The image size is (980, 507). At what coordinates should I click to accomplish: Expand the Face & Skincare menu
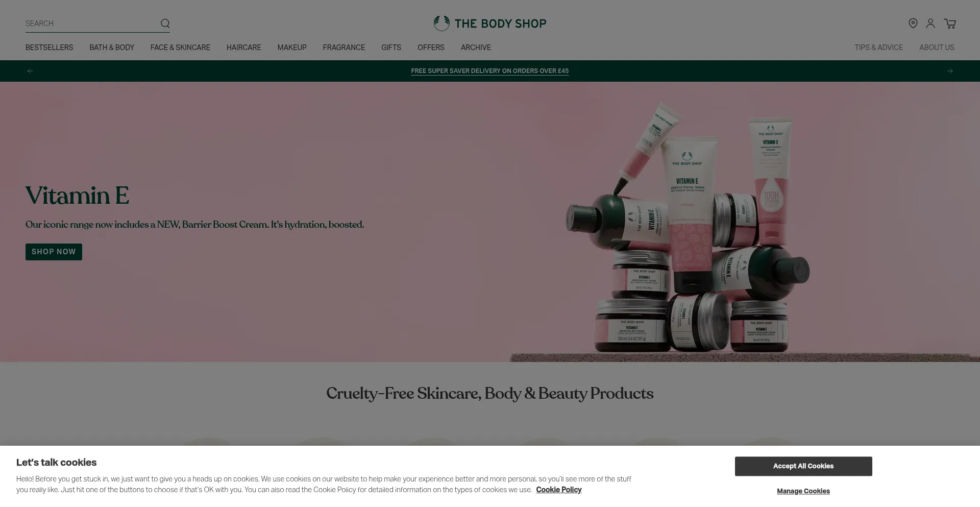pos(180,47)
